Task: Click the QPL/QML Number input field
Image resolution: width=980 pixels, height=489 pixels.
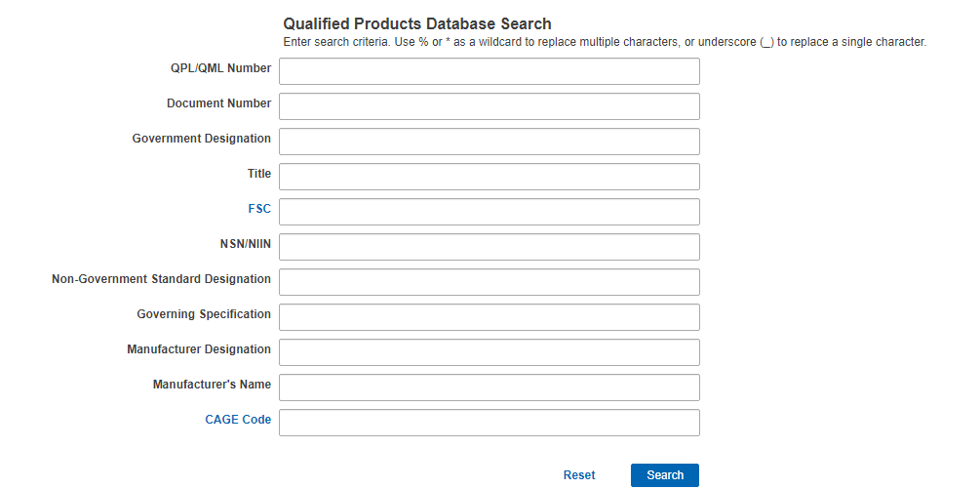Action: (x=490, y=71)
